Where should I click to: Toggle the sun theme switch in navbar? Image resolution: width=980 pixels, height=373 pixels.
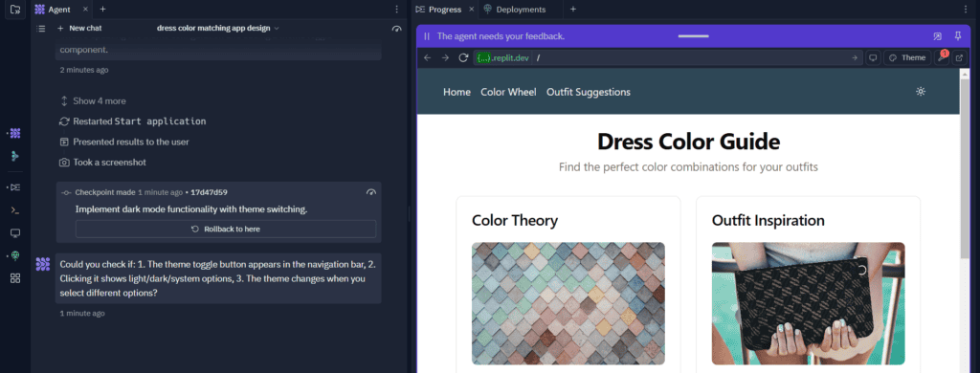(x=920, y=91)
